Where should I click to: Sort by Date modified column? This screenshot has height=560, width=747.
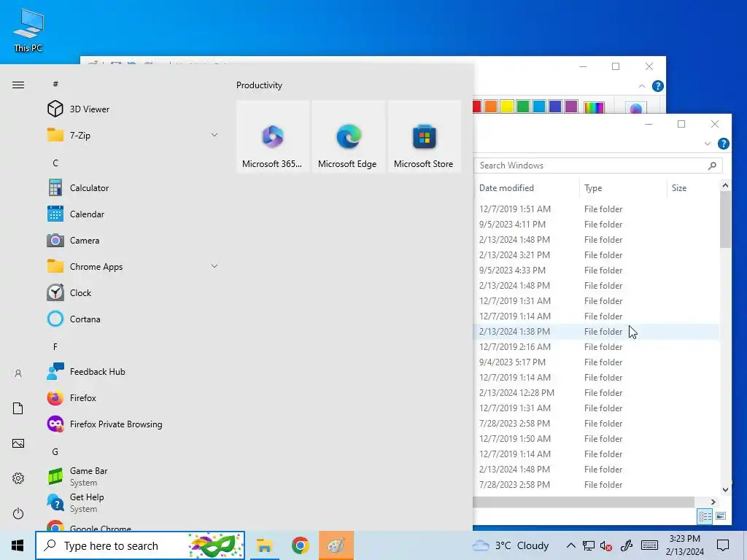click(x=527, y=188)
